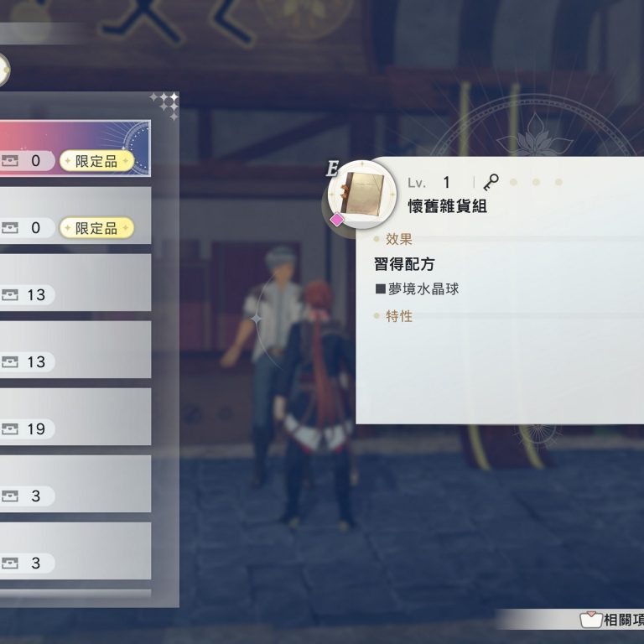The image size is (644, 644).
Task: Click the 效果 section header
Action: 399,239
